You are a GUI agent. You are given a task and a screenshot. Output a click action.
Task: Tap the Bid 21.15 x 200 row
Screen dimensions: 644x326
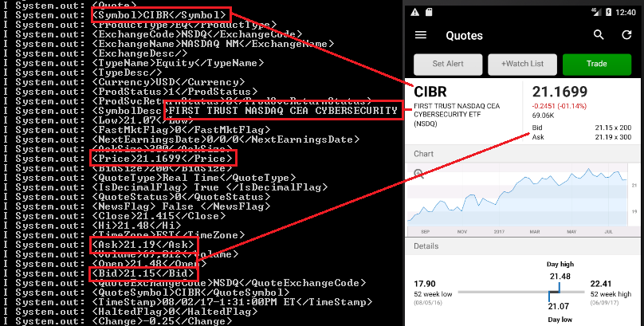tap(582, 128)
